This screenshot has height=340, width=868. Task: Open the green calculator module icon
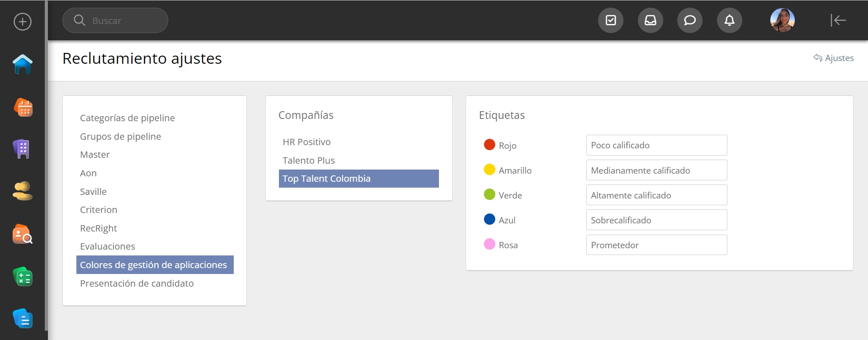click(23, 277)
